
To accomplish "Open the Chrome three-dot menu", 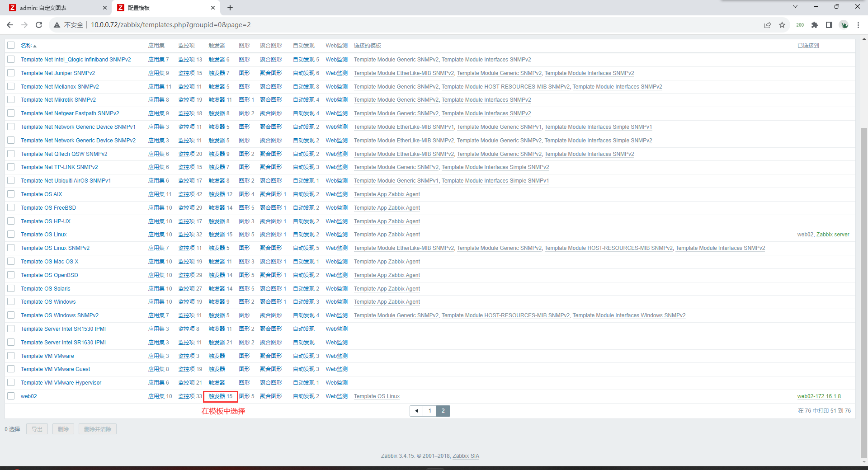I will pyautogui.click(x=858, y=25).
